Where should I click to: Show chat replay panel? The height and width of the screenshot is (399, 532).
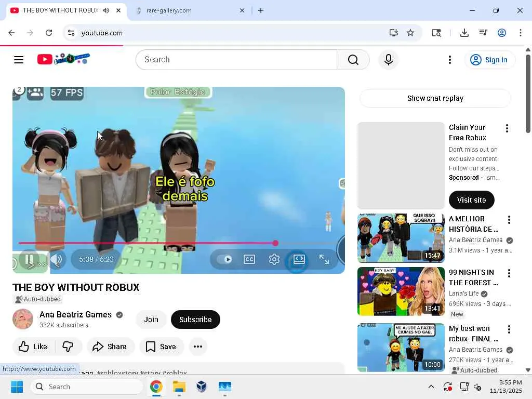435,98
